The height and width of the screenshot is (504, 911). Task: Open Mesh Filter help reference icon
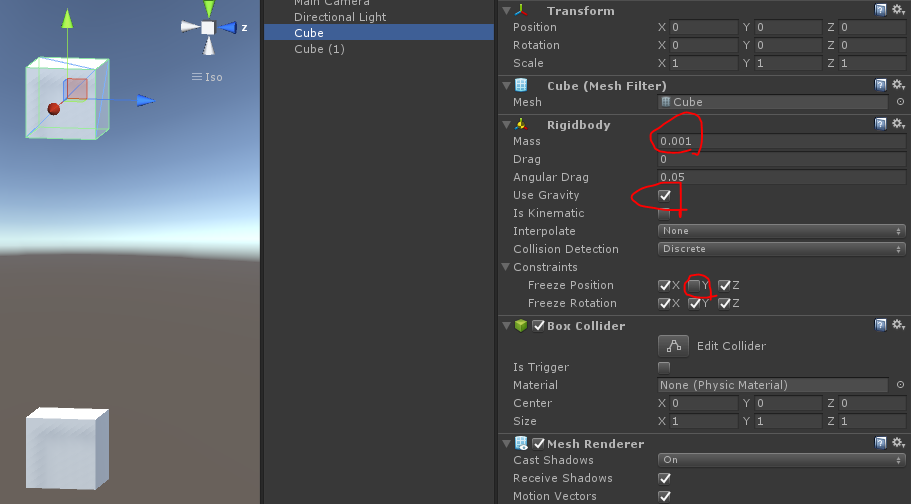(x=881, y=85)
